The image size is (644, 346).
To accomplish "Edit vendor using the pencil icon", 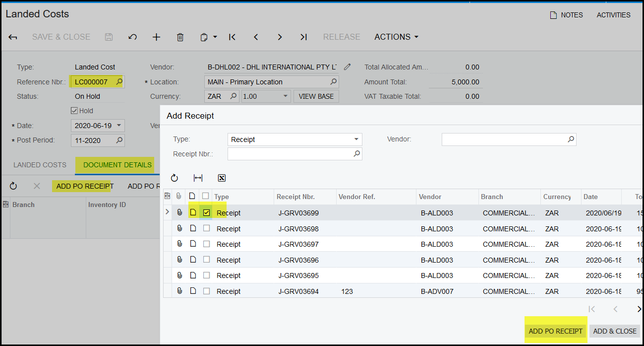I will [348, 67].
